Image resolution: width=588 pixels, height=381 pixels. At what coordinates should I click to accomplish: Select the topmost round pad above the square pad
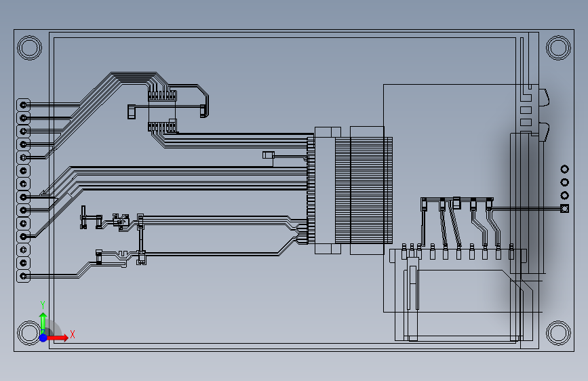(x=564, y=169)
